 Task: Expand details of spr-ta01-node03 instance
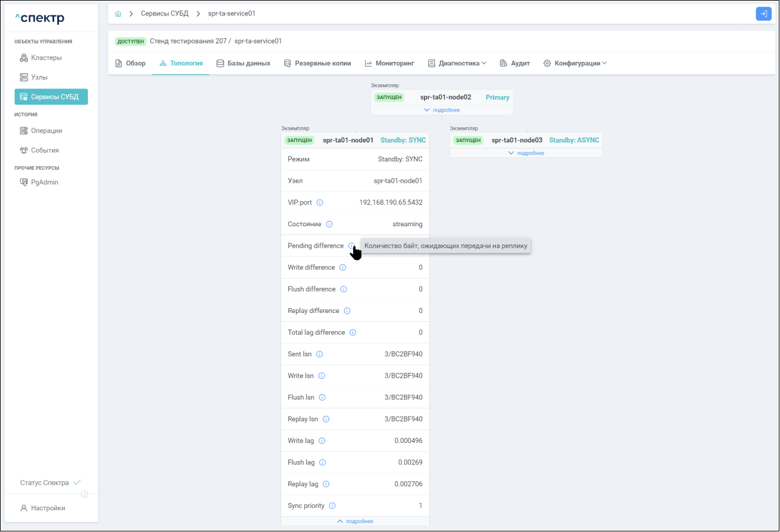[x=526, y=153]
